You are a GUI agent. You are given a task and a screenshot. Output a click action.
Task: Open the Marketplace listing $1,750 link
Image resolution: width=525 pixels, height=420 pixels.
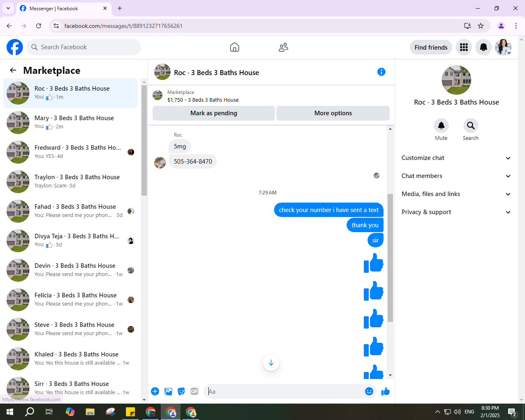tap(203, 100)
